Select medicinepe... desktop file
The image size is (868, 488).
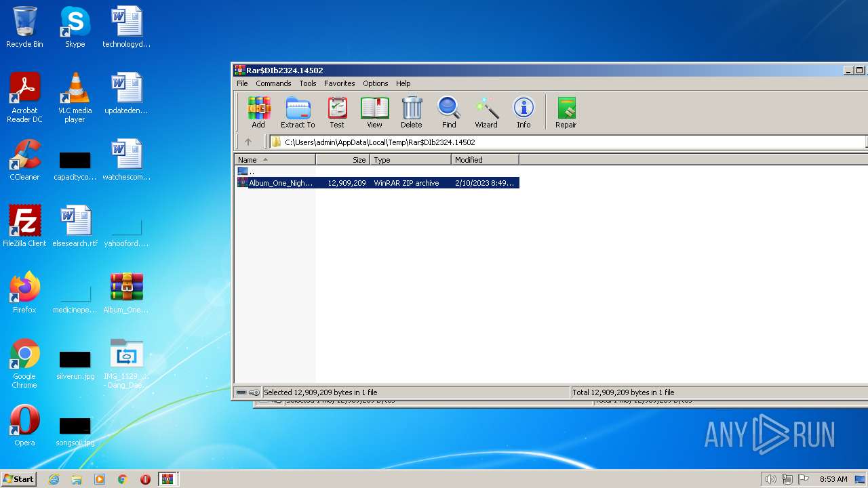point(75,298)
